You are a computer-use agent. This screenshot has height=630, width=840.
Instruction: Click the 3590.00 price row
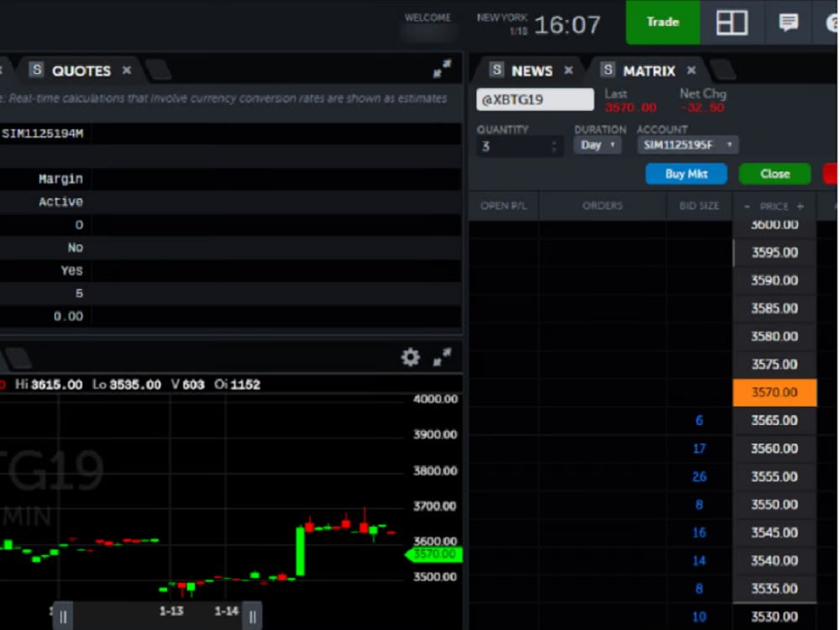(774, 281)
